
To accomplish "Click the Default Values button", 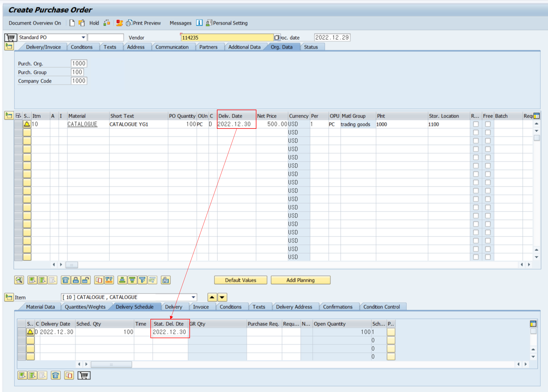I will pos(240,280).
